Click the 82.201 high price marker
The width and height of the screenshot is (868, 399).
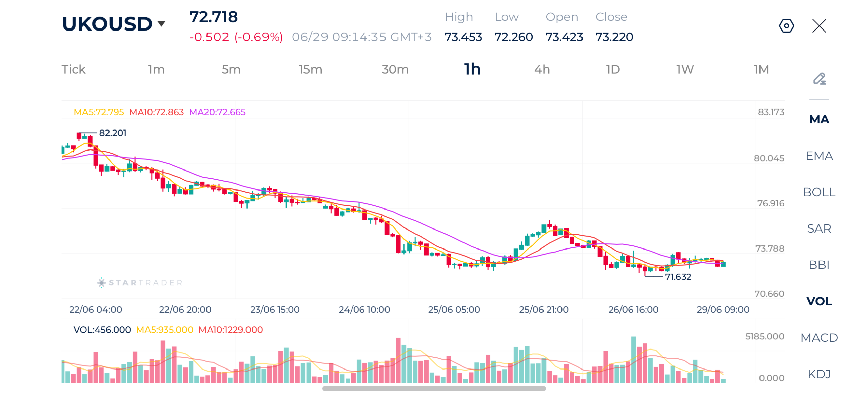pyautogui.click(x=112, y=132)
